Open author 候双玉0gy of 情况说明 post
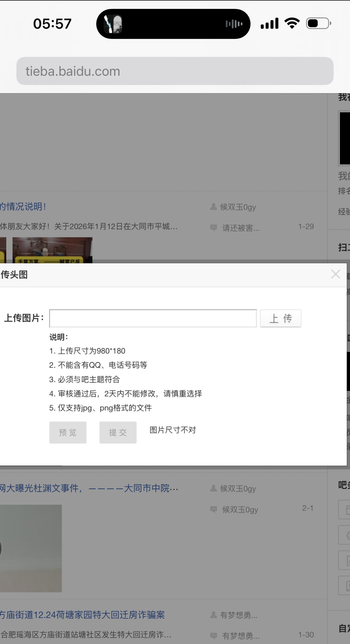This screenshot has height=644, width=350. [x=238, y=207]
